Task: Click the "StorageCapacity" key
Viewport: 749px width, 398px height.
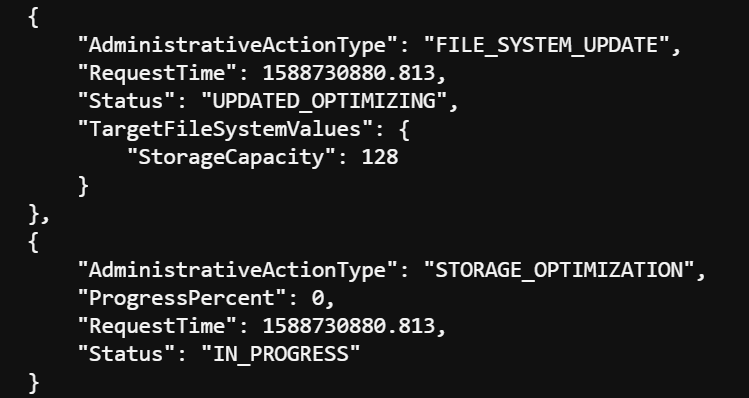Action: [x=231, y=158]
